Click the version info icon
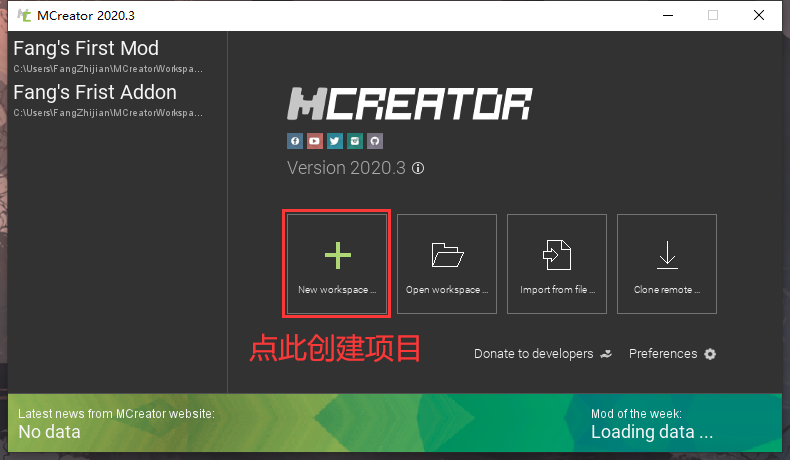 coord(418,168)
